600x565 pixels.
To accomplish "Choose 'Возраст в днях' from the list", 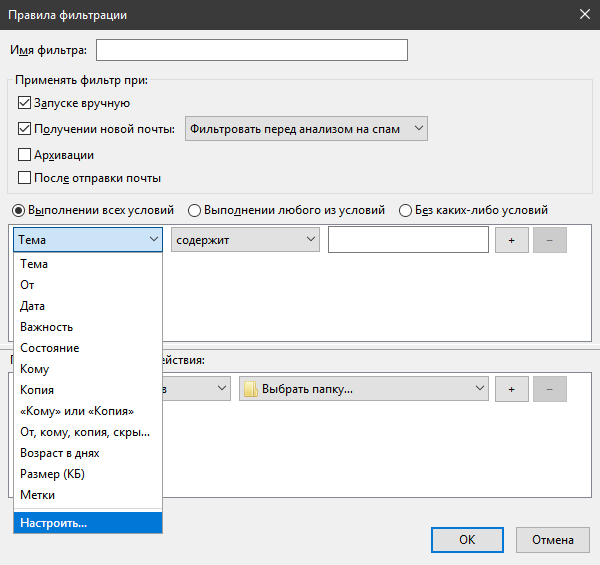I will pyautogui.click(x=88, y=453).
